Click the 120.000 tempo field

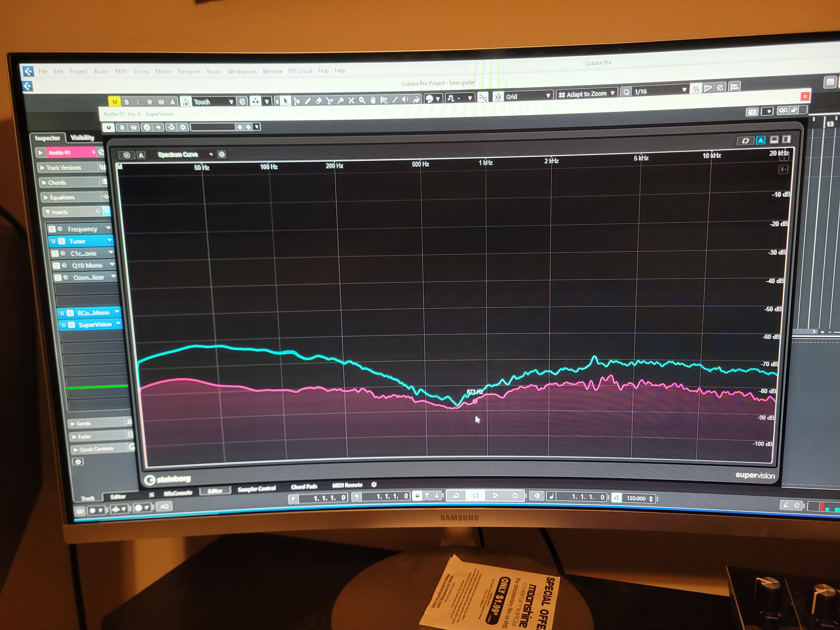pyautogui.click(x=636, y=498)
